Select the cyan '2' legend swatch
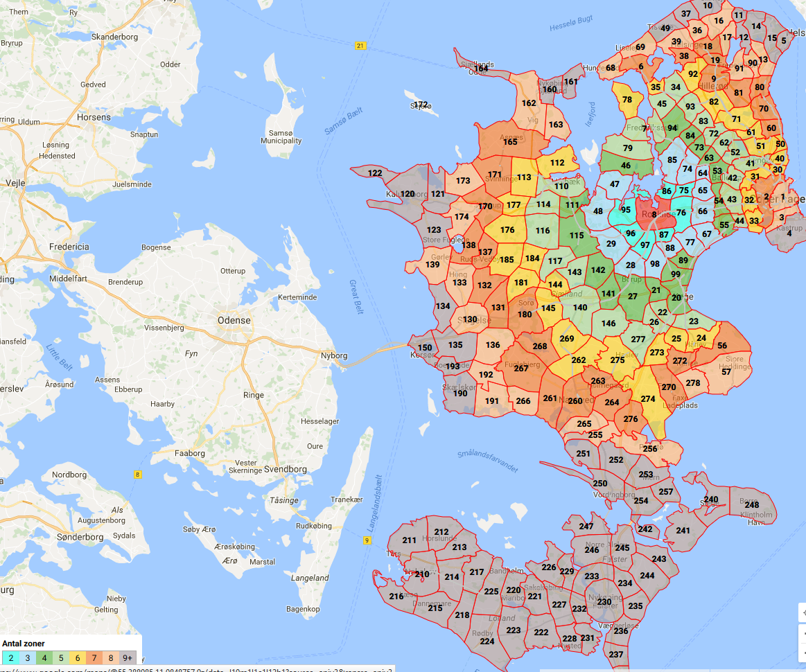 pyautogui.click(x=10, y=657)
